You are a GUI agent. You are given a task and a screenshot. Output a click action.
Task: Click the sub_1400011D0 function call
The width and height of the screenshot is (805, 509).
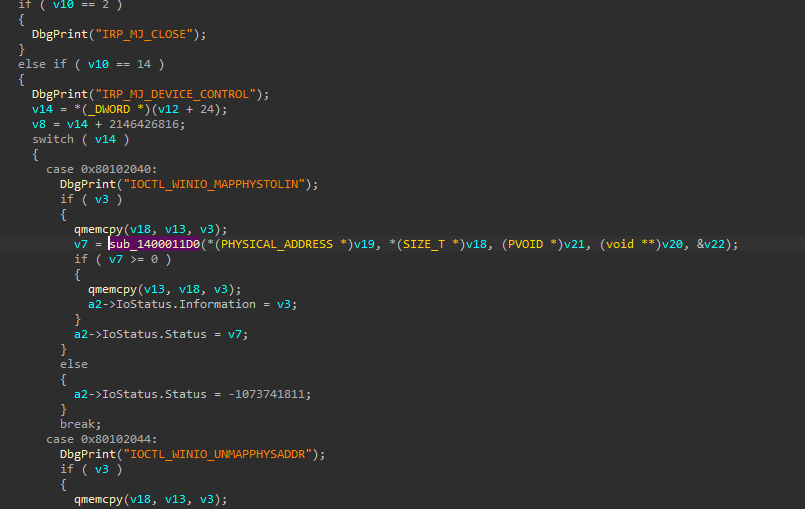pyautogui.click(x=154, y=244)
